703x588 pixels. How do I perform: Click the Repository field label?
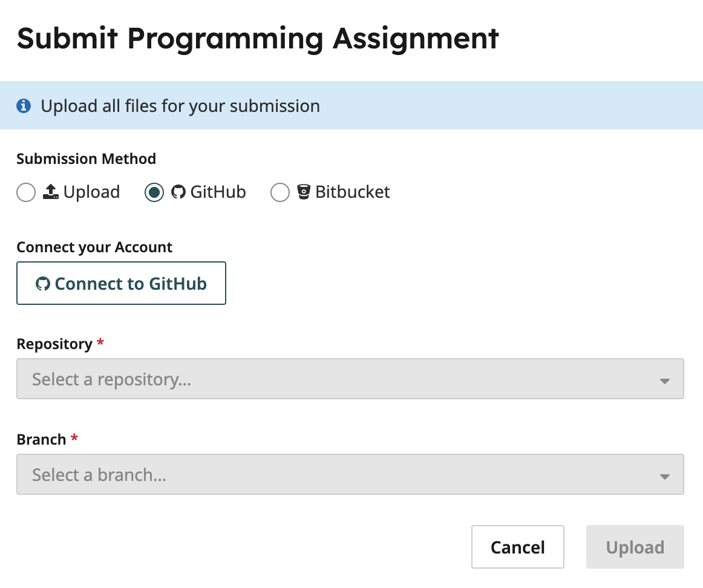(x=54, y=344)
